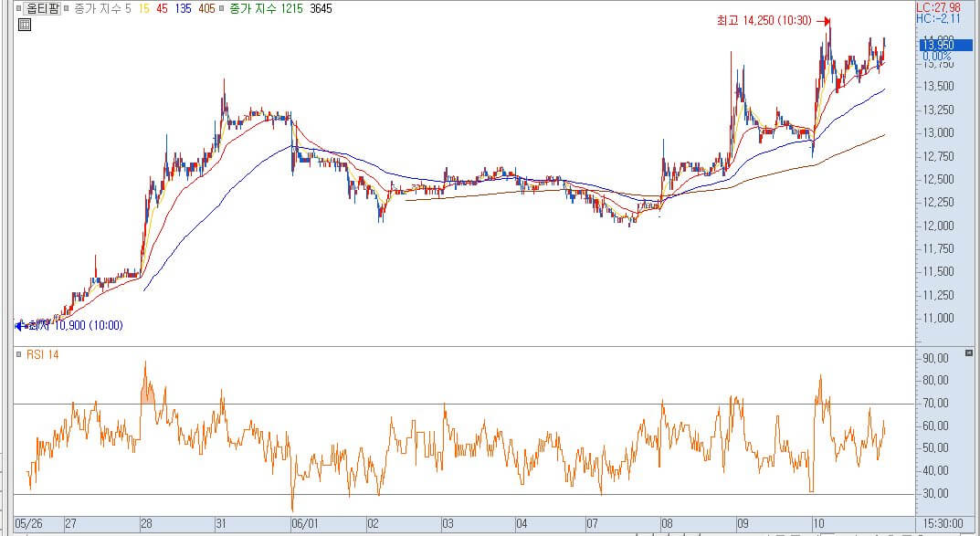Click the 09 date on time axis
This screenshot has width=980, height=536.
[x=743, y=523]
